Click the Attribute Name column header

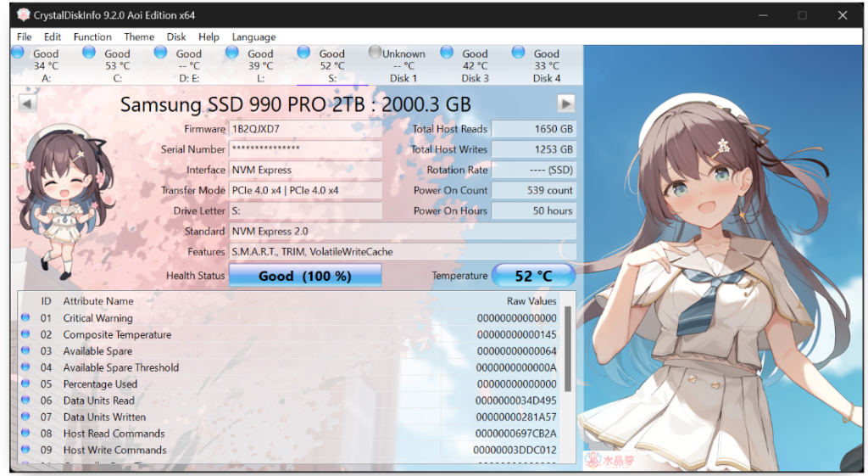98,301
